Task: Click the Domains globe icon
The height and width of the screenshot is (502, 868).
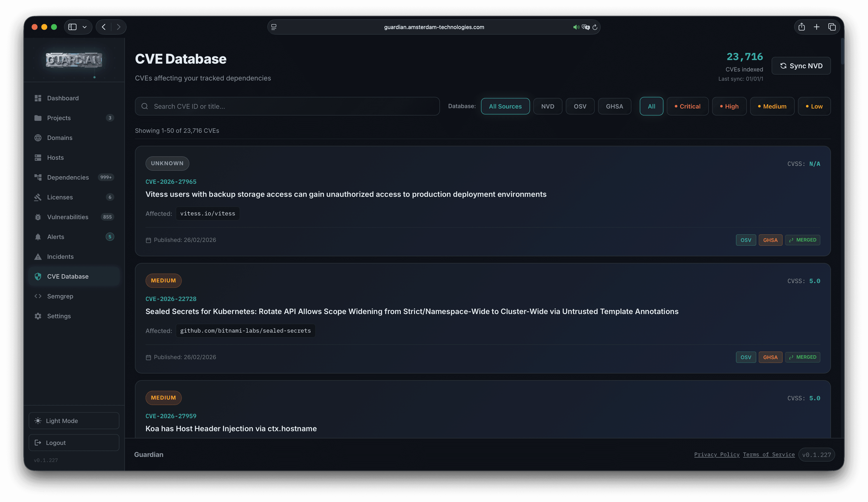Action: pyautogui.click(x=38, y=138)
